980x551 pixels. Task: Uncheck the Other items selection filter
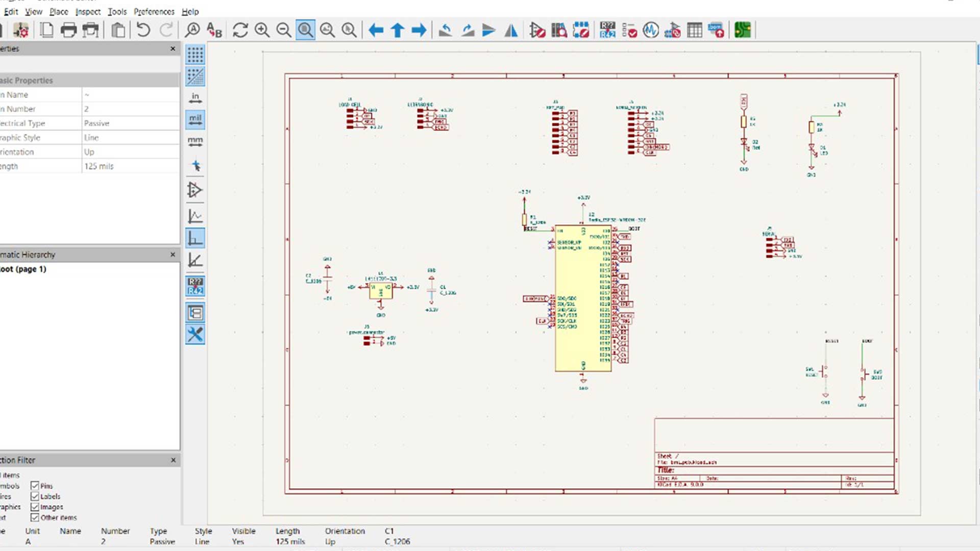click(x=35, y=517)
